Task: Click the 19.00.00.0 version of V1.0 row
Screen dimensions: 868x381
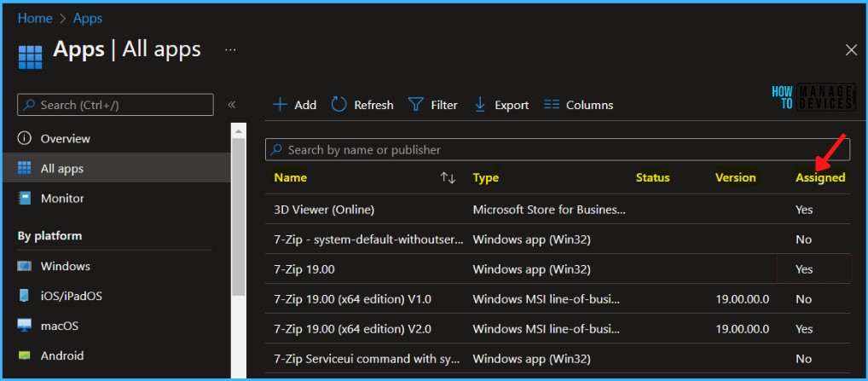Action: tap(742, 299)
